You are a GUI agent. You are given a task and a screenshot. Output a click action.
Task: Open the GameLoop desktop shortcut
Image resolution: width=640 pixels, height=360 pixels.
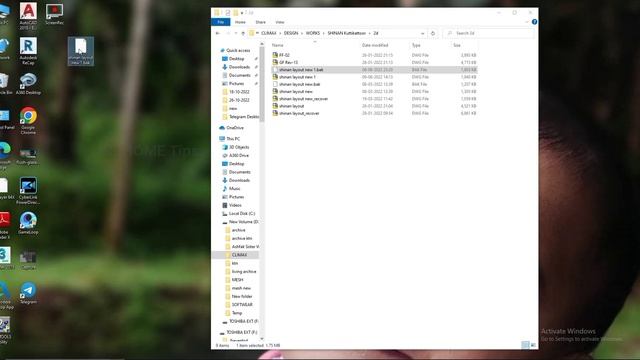pyautogui.click(x=28, y=223)
